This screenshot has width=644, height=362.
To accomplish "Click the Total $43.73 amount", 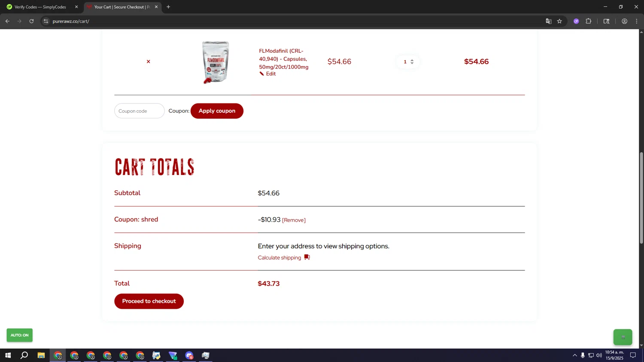I will [269, 284].
